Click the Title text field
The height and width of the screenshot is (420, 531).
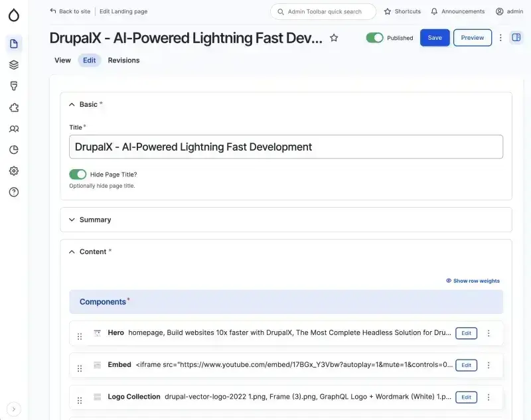[285, 147]
